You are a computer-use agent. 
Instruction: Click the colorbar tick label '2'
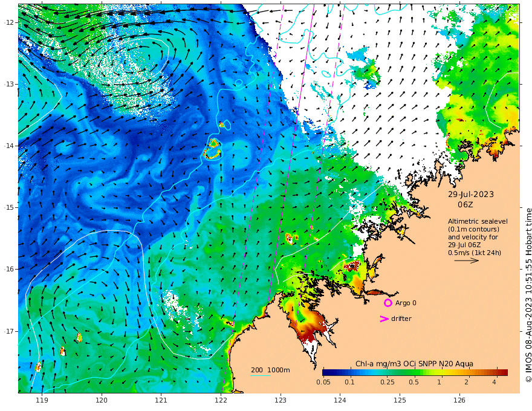coord(467,382)
